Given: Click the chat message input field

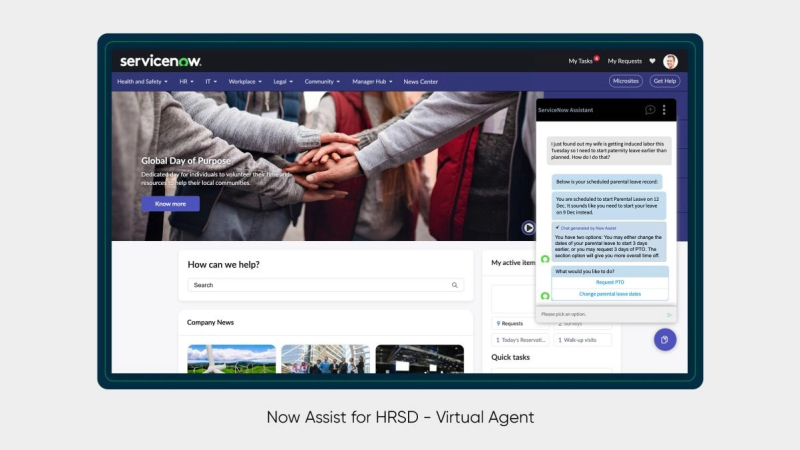Looking at the screenshot, I should pos(602,314).
